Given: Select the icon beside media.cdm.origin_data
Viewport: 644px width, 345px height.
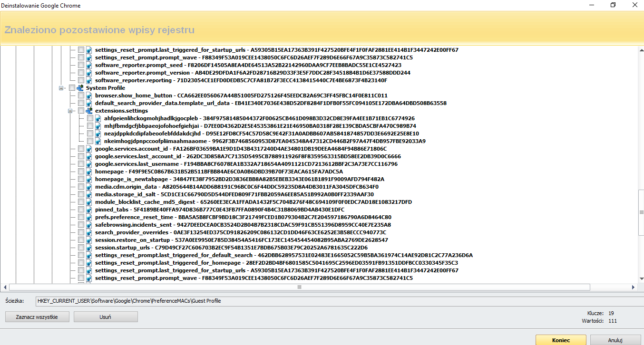Looking at the screenshot, I should pos(89,187).
